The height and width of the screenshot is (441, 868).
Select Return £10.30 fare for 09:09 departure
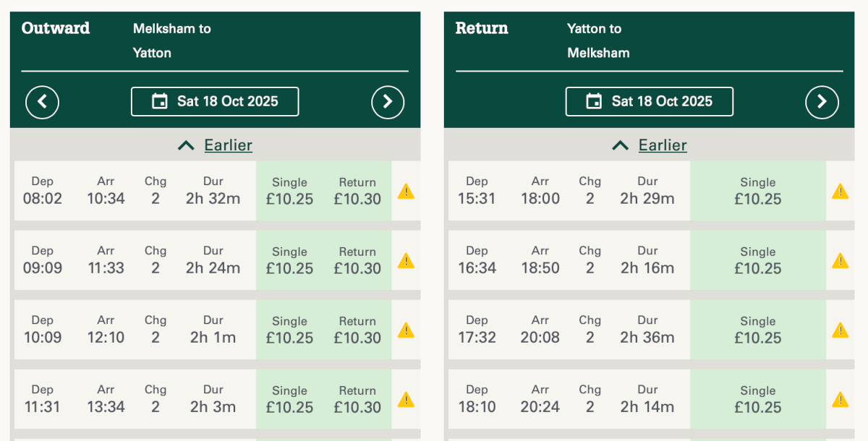click(357, 261)
